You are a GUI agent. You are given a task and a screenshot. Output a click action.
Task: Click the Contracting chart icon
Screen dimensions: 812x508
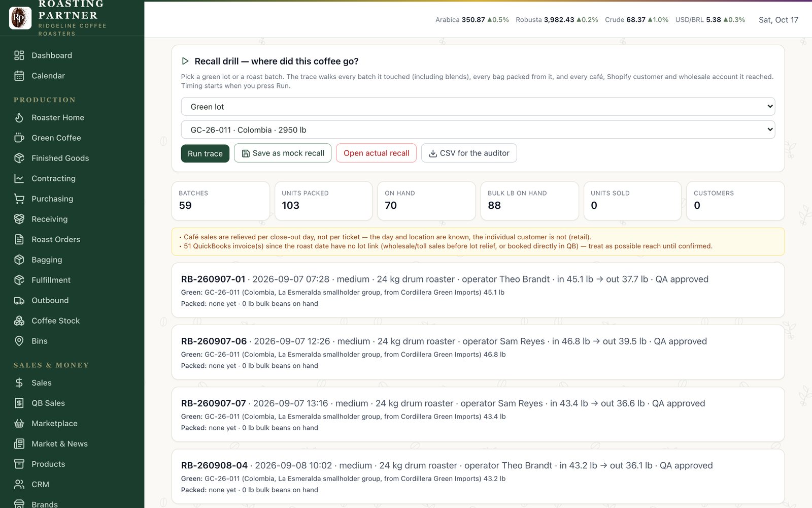pos(19,178)
